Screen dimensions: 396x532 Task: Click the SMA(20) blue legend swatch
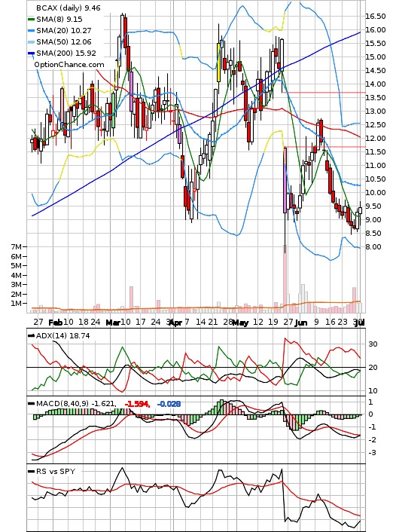[x=31, y=31]
